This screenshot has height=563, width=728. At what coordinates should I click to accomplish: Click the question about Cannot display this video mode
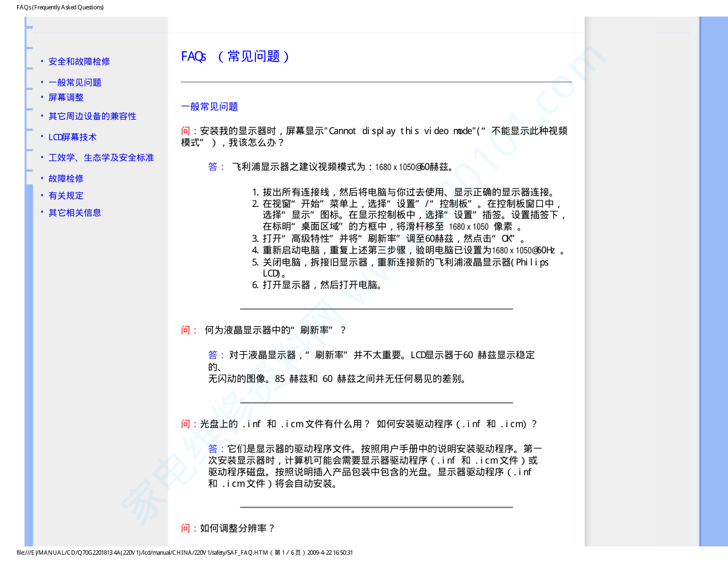374,136
